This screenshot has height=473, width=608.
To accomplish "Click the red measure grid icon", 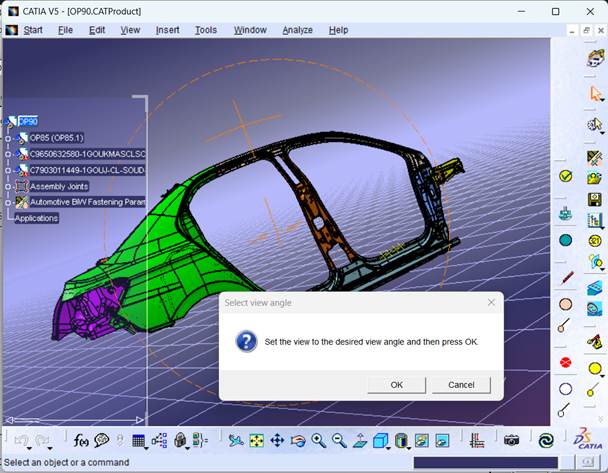I will [477, 441].
